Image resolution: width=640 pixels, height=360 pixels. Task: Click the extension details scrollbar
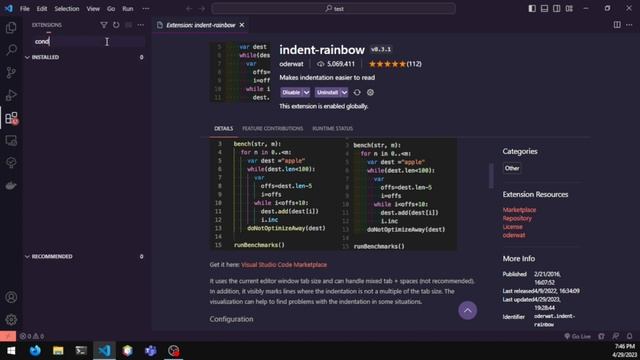(x=491, y=176)
